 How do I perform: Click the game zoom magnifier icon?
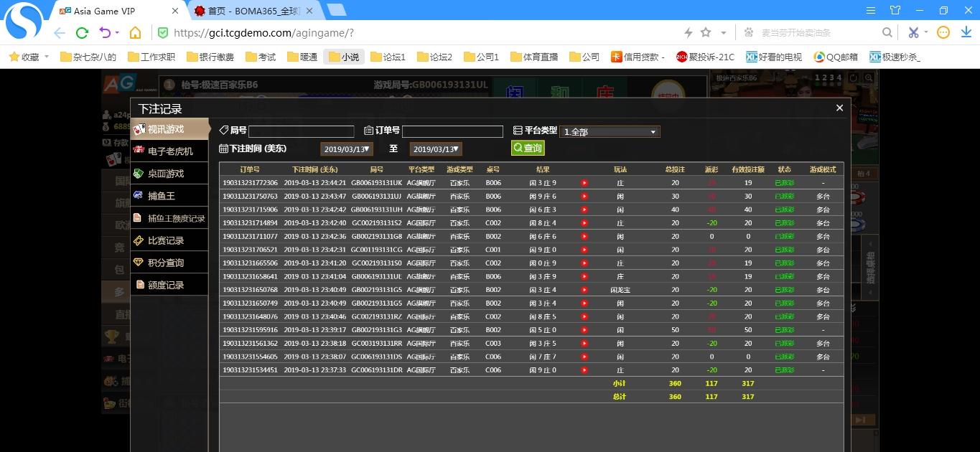869,77
